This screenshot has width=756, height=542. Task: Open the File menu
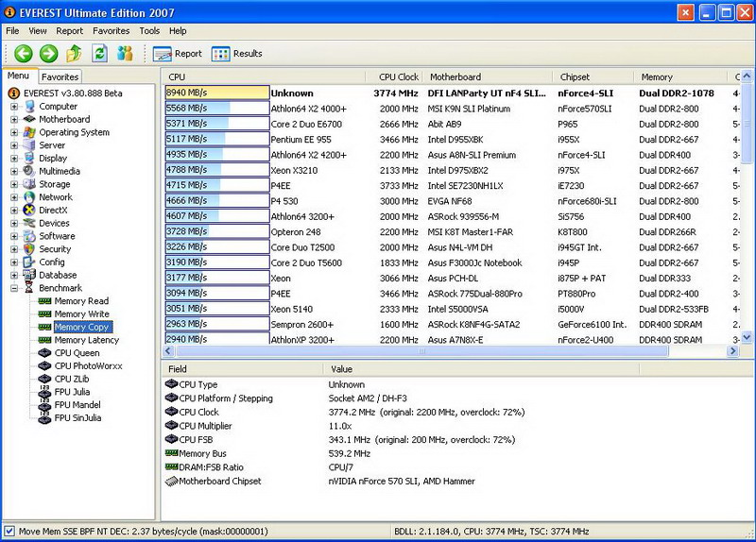tap(12, 31)
